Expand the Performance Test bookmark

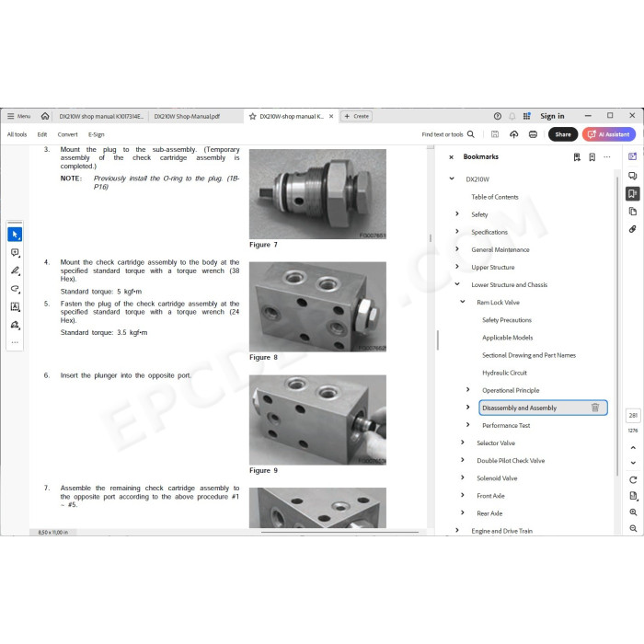click(x=467, y=425)
